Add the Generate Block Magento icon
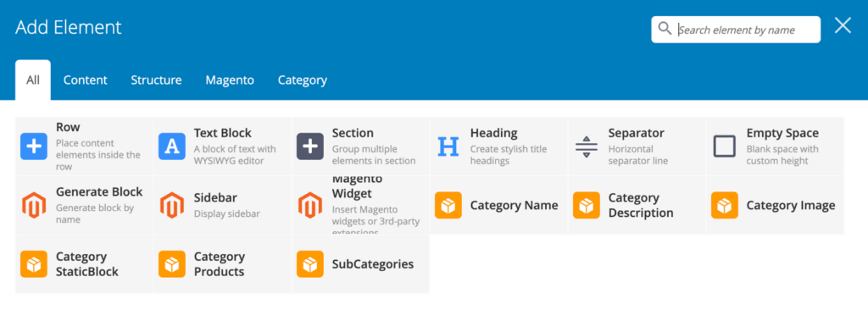 click(x=34, y=205)
